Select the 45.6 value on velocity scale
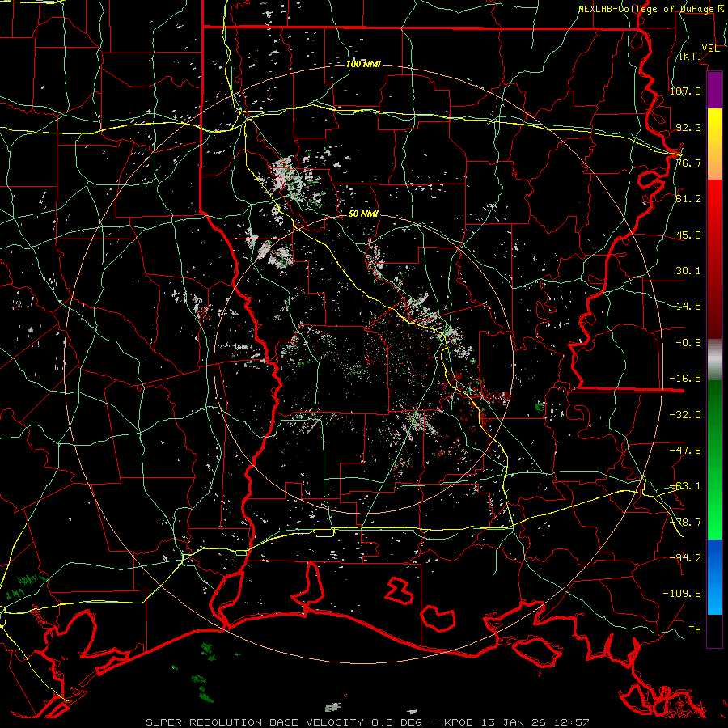The width and height of the screenshot is (728, 728). point(688,235)
